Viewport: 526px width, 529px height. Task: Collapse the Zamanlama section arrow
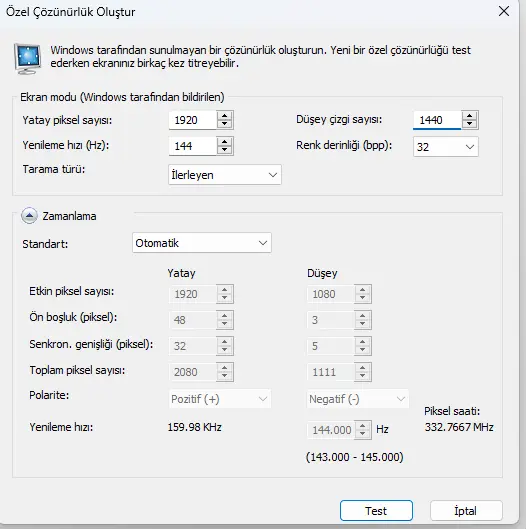coord(29,216)
